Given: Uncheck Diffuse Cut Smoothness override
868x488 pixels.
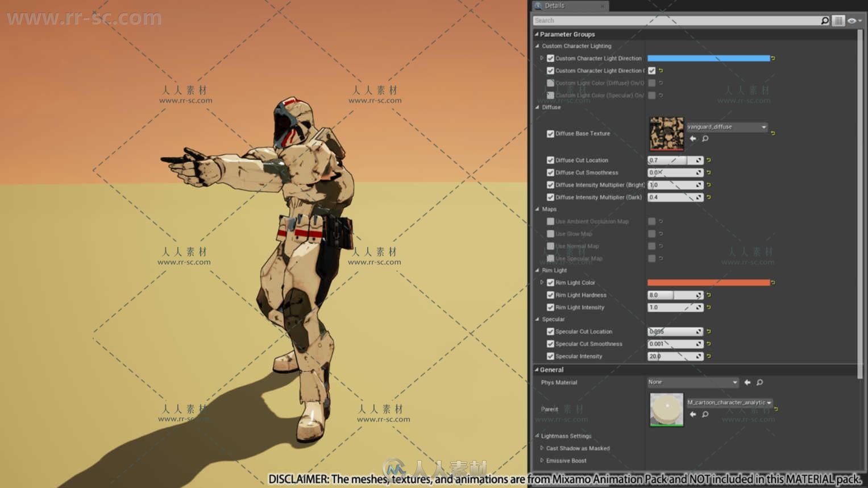Looking at the screenshot, I should (x=550, y=172).
